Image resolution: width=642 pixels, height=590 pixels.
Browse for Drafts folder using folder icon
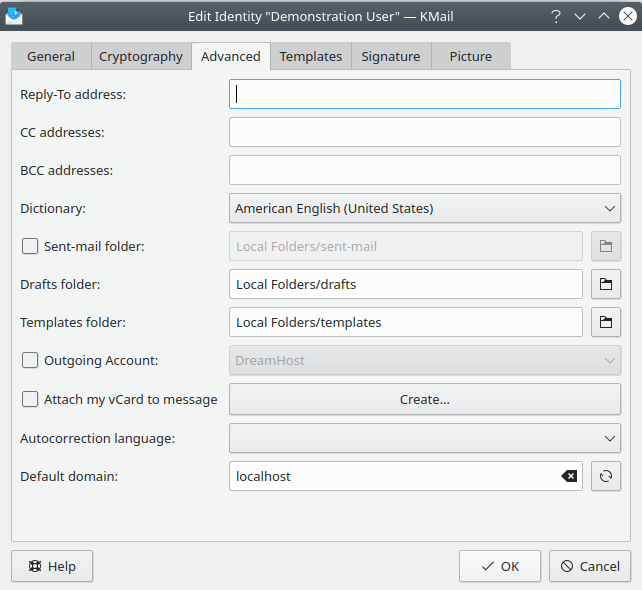click(605, 284)
